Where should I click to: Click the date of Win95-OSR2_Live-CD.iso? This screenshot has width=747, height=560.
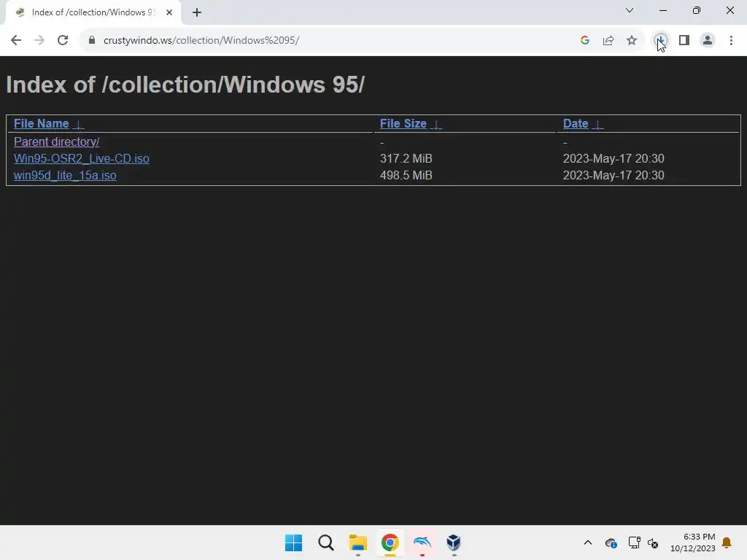coord(614,158)
